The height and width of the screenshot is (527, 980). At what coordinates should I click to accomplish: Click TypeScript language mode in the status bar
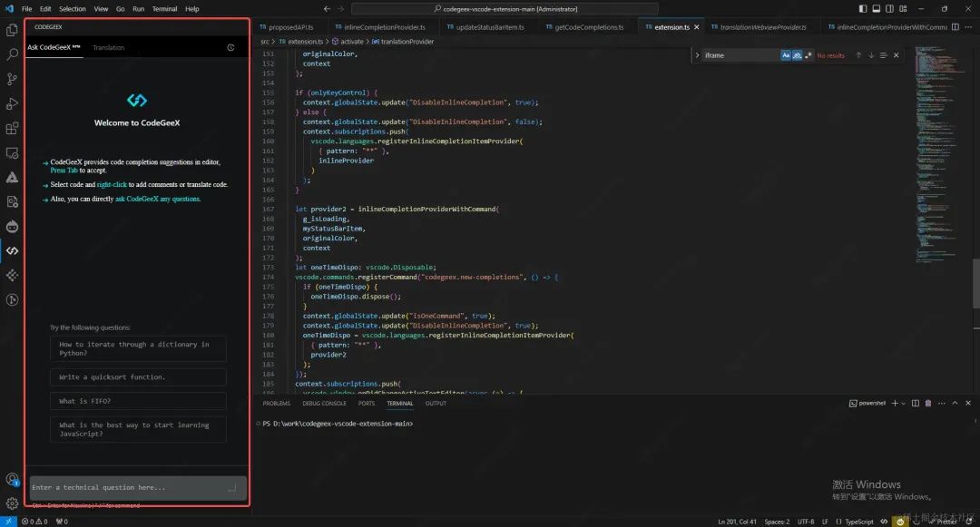(860, 521)
